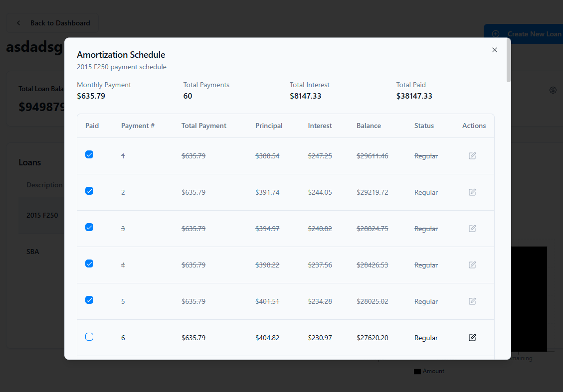The image size is (563, 392).
Task: Click the Back to Dashboard button
Action: tap(52, 23)
